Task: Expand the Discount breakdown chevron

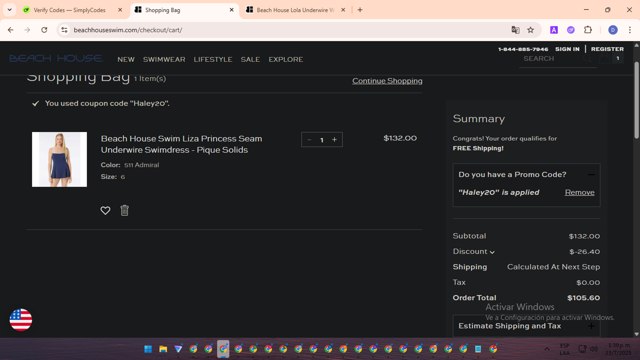Action: pos(492,252)
